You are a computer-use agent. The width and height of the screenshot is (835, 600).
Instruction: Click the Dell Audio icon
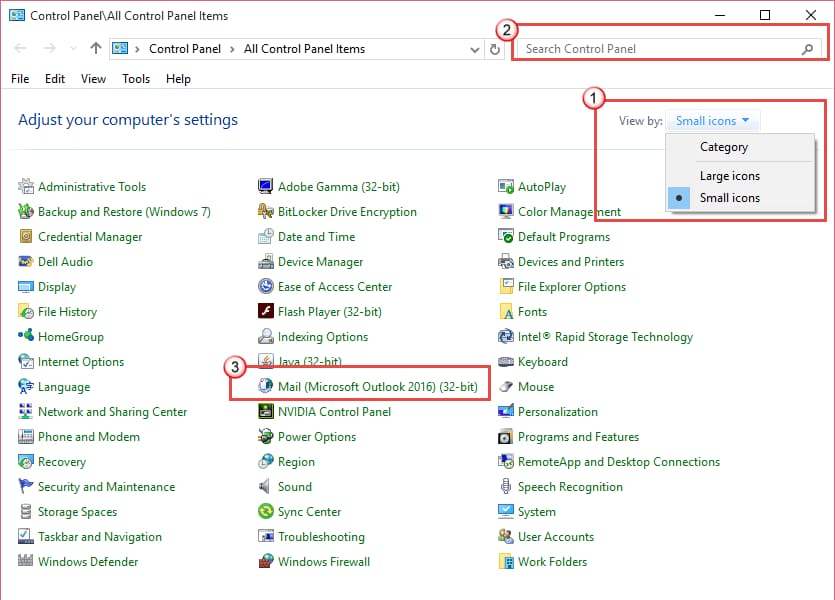click(26, 262)
